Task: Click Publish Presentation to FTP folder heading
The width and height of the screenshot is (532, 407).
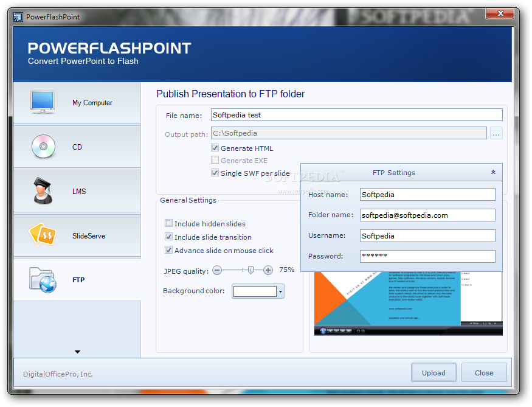Action: click(230, 94)
